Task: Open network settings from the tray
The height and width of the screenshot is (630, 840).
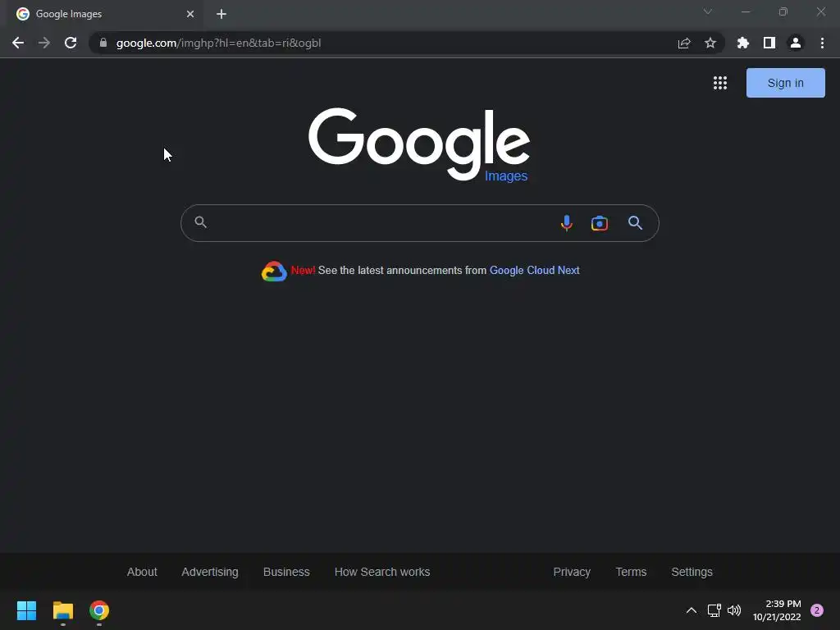Action: click(x=714, y=610)
